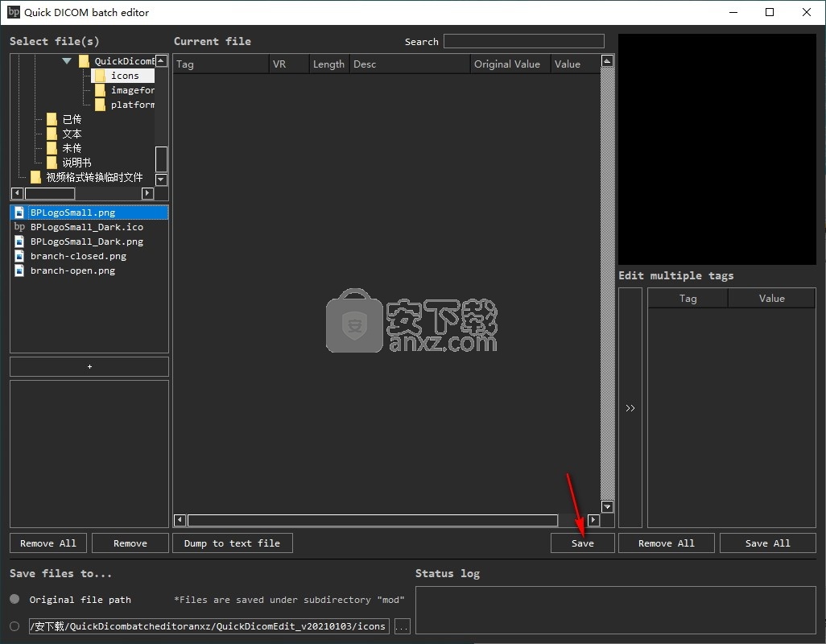Click the Original Value column header

click(510, 64)
